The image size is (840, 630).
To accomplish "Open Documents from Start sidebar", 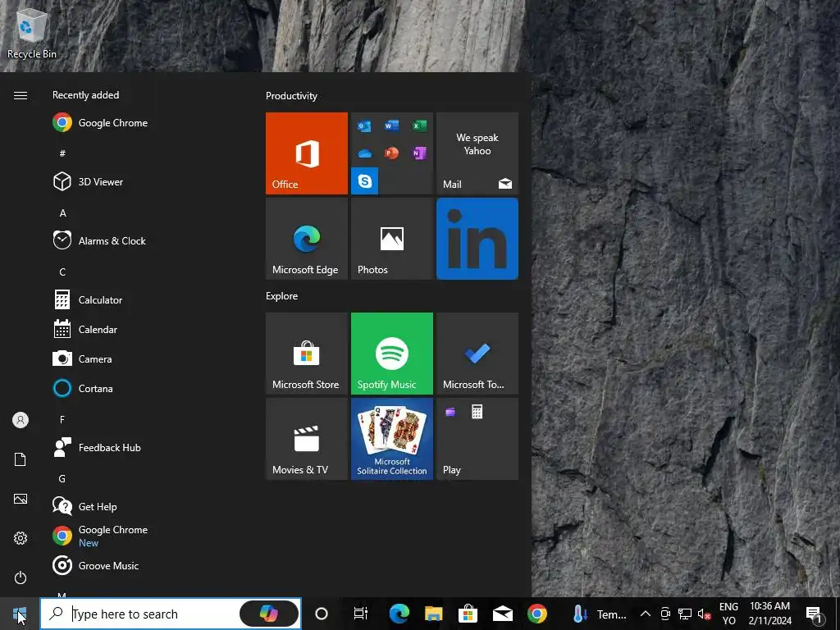I will click(x=21, y=459).
